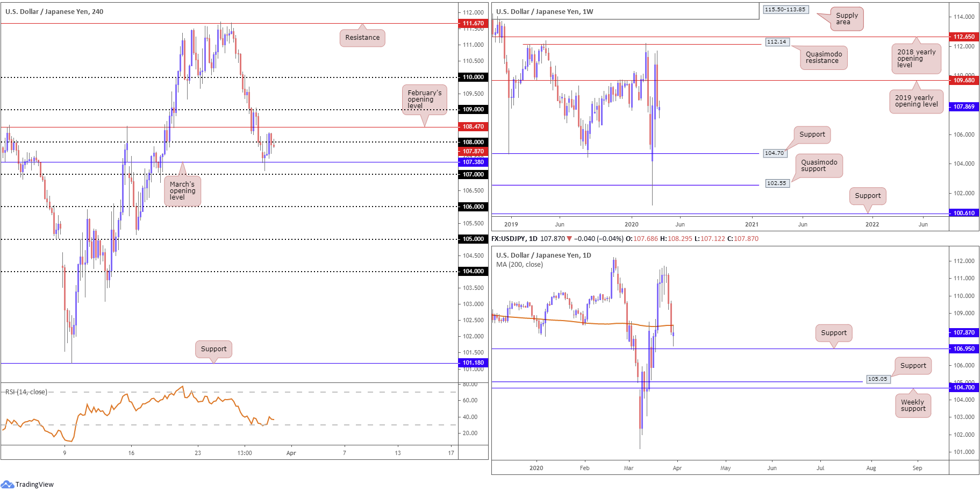Click the 109.680 red price label
This screenshot has width=980, height=490.
964,80
